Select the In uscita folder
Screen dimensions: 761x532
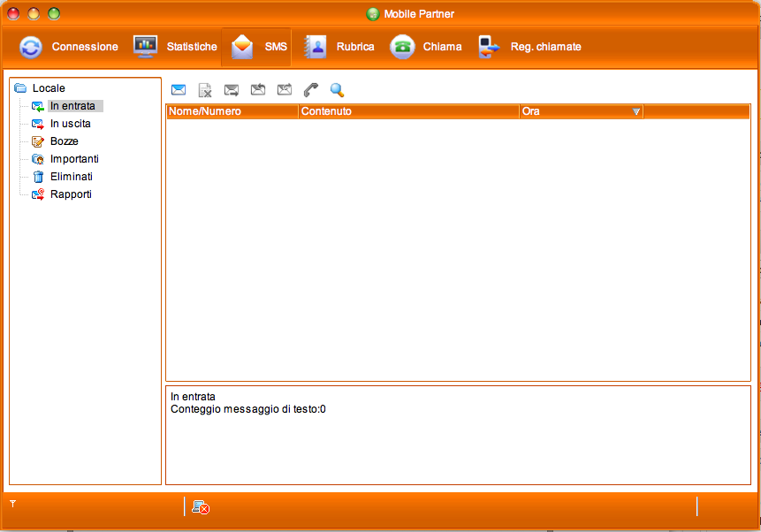pos(70,124)
